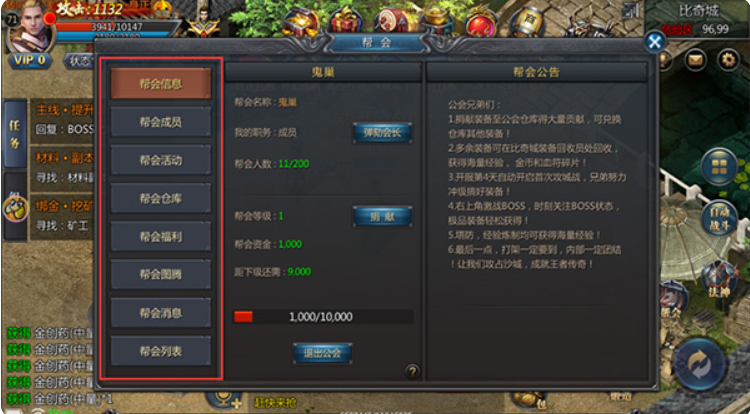Open the four-square menu grid icon
Viewport: 750px width, 414px height.
[719, 166]
